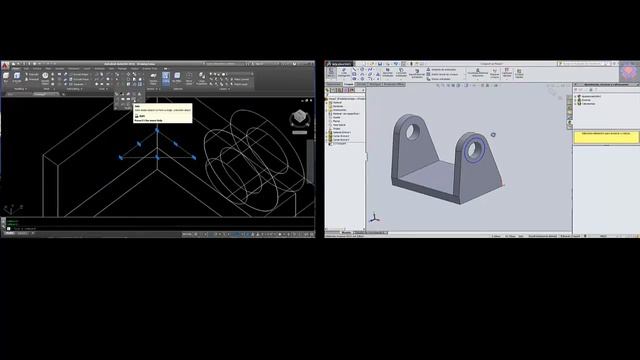Choose Smooth Object in the Mesh panel
This screenshot has width=640, height=360.
point(45,78)
